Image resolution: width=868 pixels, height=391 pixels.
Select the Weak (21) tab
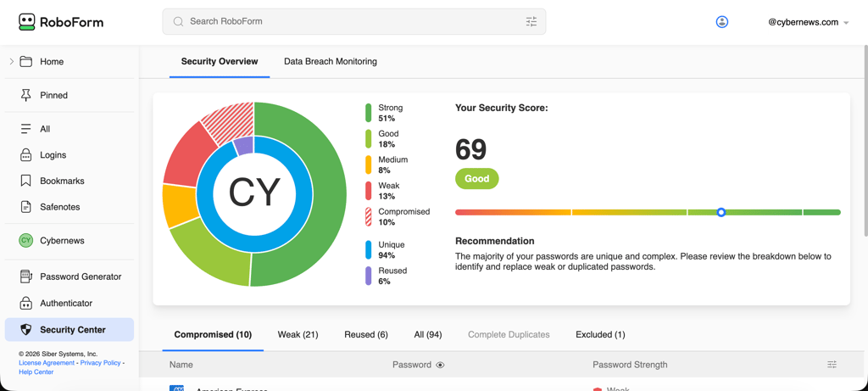298,334
